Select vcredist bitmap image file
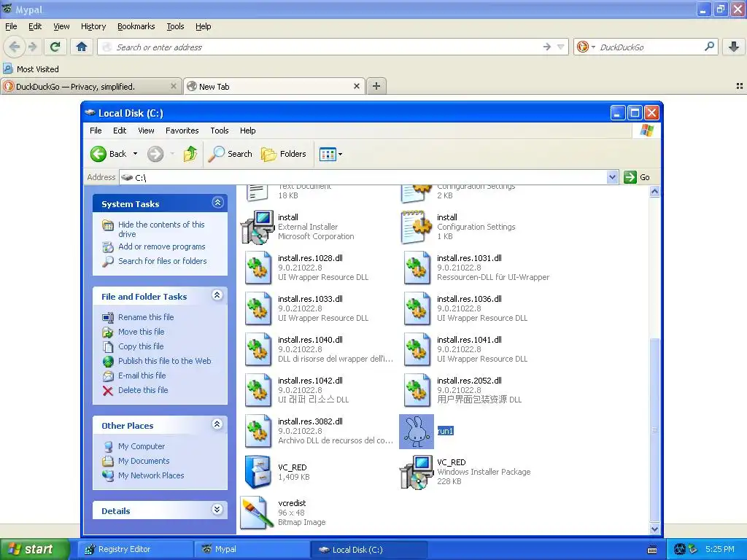This screenshot has height=560, width=747. coord(284,513)
